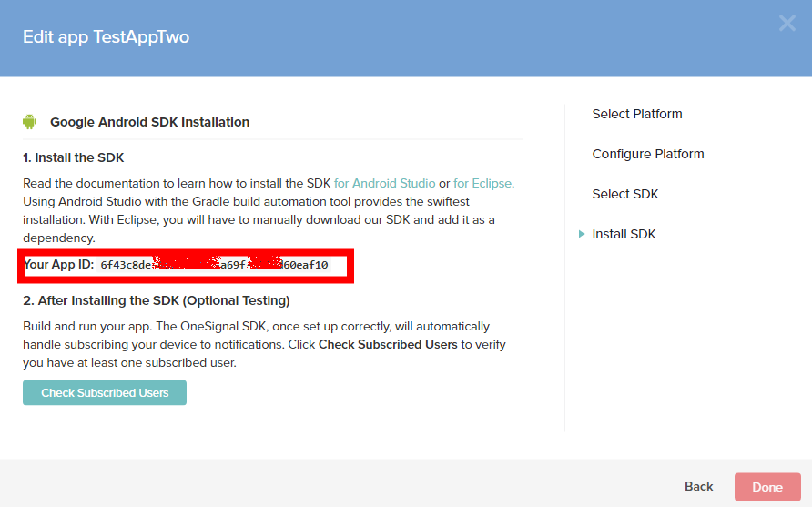The width and height of the screenshot is (812, 507).
Task: Click the 'Edit app TestAppTwo' title text
Action: point(106,37)
